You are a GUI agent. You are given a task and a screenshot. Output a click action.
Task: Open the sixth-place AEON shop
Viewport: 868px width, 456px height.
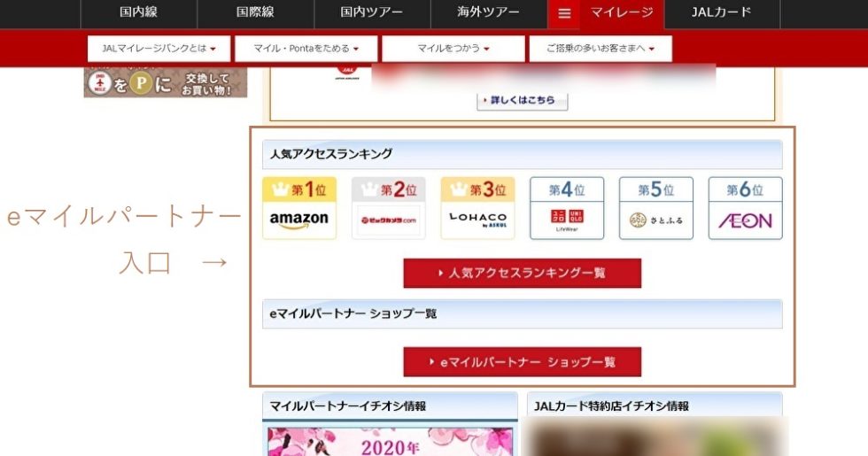click(x=745, y=208)
